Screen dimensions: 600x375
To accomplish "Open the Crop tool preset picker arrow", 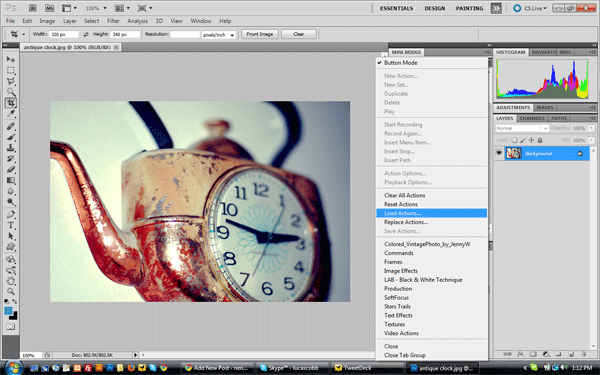I will [x=23, y=34].
